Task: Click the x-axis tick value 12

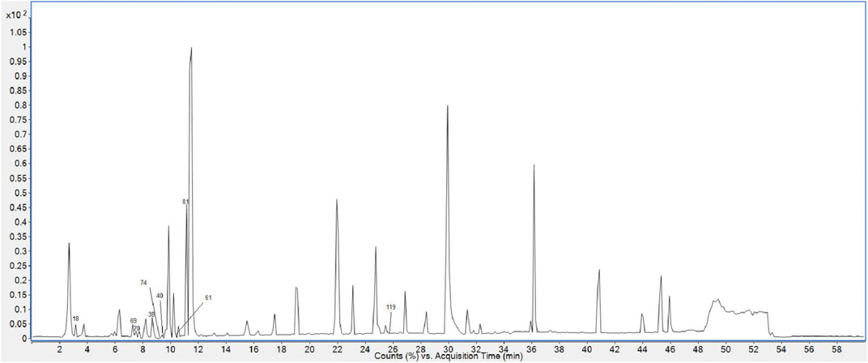Action: (198, 349)
